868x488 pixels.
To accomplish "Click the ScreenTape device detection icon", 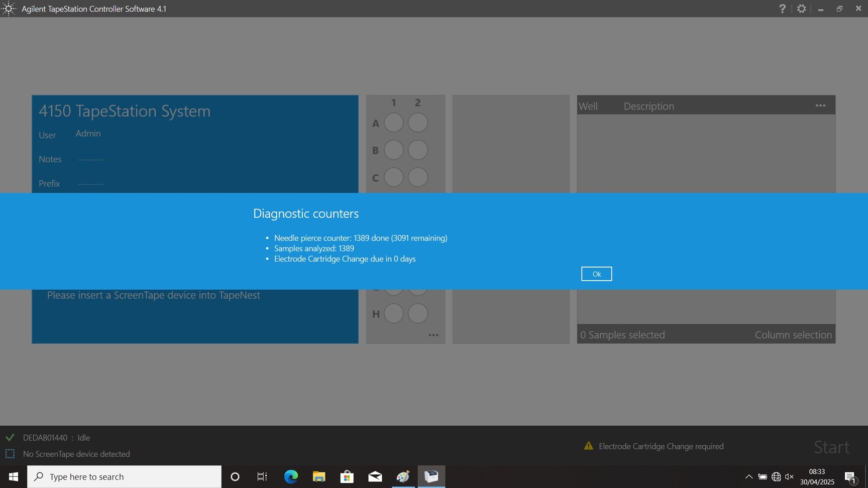I will pos(10,454).
